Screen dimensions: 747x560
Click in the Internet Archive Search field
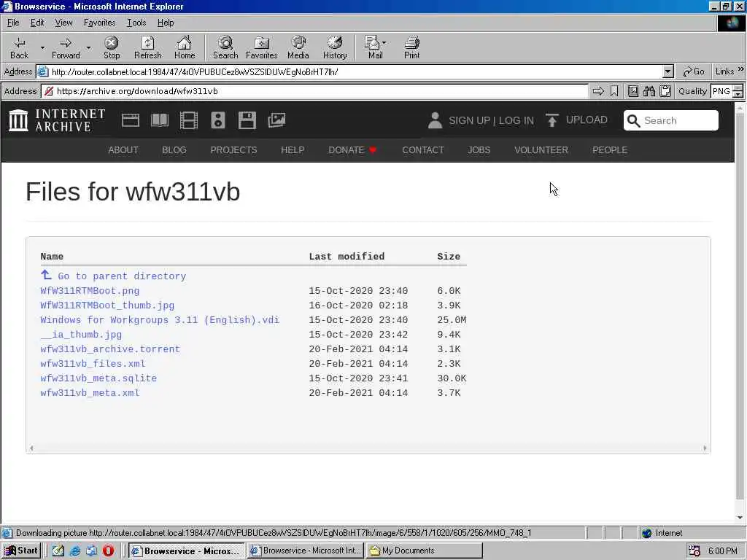(671, 120)
